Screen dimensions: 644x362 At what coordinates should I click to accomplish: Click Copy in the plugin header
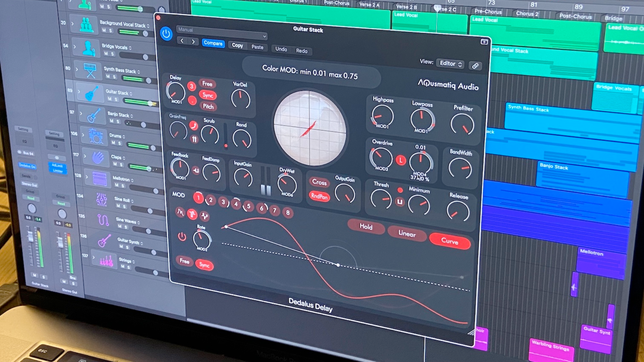click(237, 46)
